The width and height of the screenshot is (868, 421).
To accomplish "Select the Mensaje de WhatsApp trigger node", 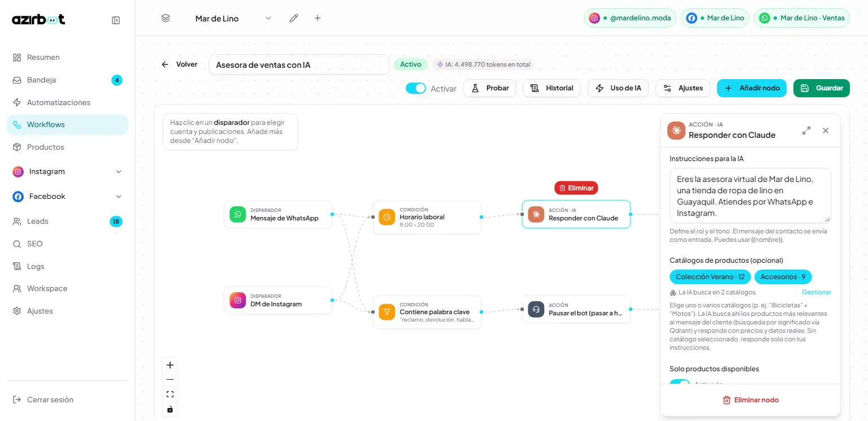I will tap(278, 215).
